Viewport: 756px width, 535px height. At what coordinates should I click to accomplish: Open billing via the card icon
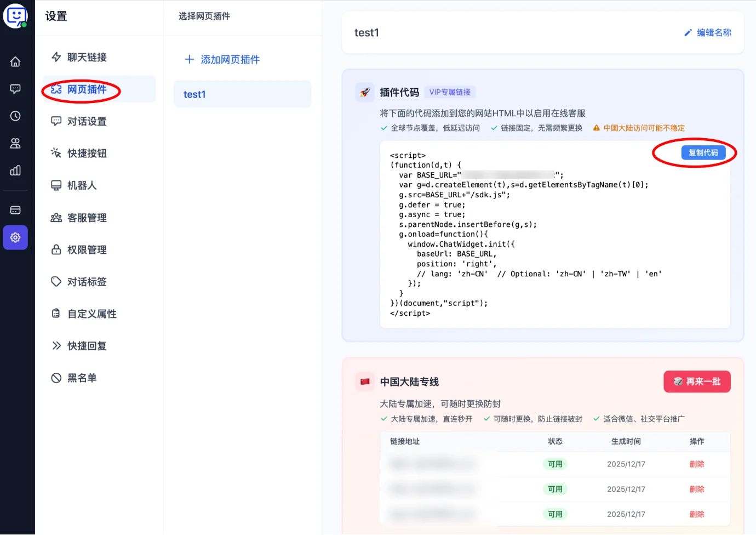pos(15,209)
